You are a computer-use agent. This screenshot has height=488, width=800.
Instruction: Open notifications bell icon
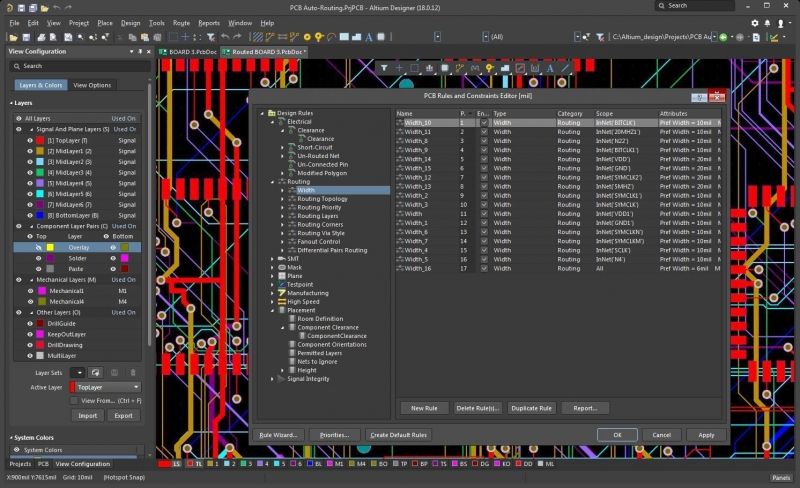pyautogui.click(x=767, y=23)
